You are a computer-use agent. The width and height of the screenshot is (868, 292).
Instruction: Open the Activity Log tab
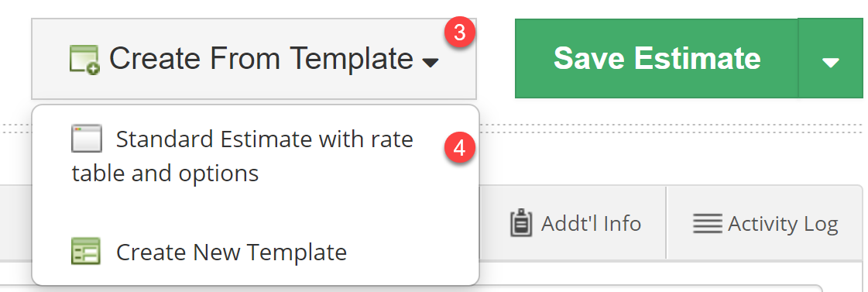764,223
